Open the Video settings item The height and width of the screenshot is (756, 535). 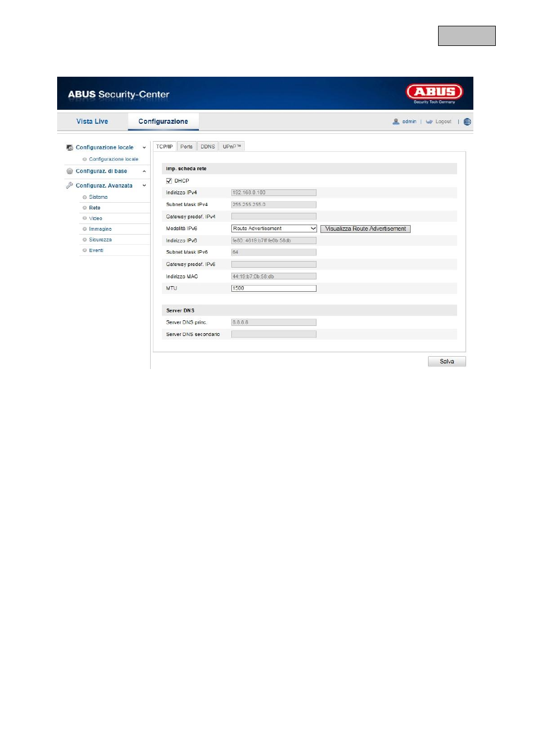pyautogui.click(x=95, y=218)
